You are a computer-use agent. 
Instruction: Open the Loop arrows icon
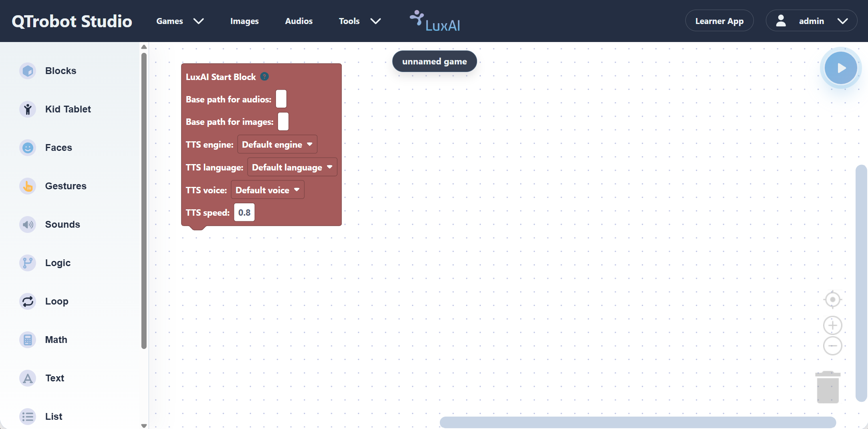tap(28, 301)
